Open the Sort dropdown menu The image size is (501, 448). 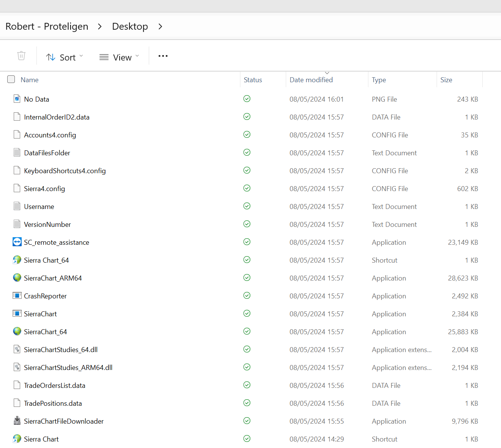pyautogui.click(x=64, y=57)
